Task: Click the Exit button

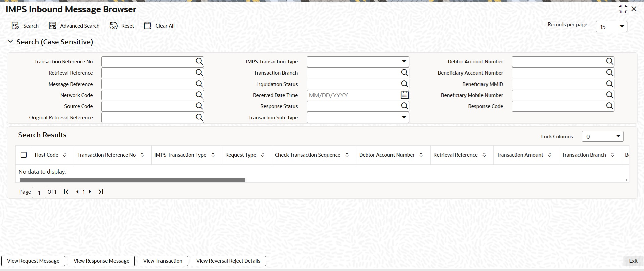Action: tap(633, 261)
